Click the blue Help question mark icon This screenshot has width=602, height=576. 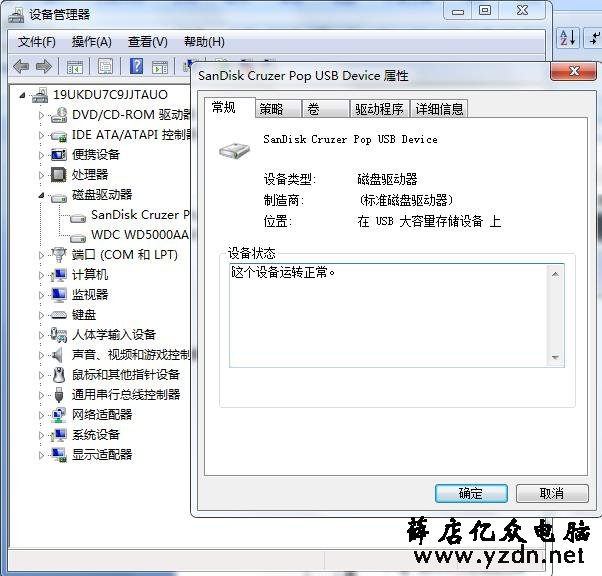point(136,66)
